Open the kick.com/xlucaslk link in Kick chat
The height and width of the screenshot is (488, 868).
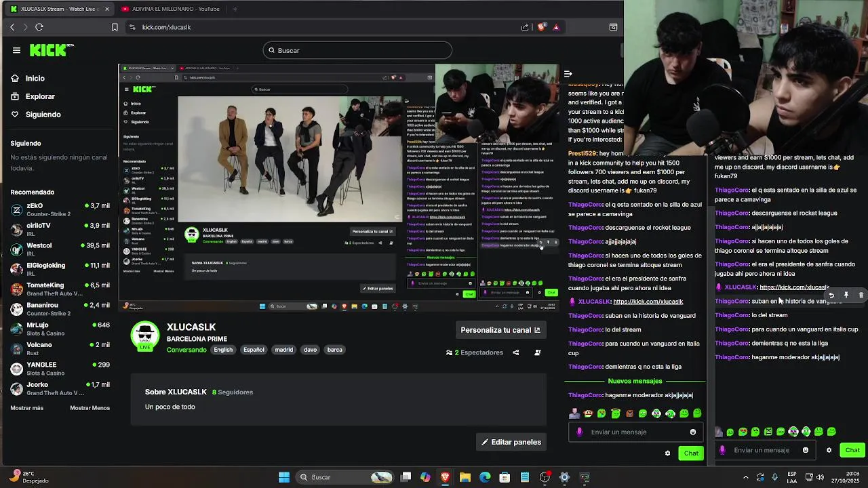point(648,302)
